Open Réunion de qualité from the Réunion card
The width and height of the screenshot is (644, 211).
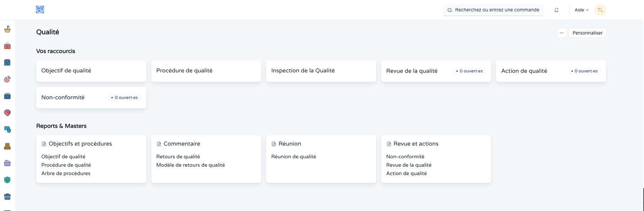coord(294,156)
